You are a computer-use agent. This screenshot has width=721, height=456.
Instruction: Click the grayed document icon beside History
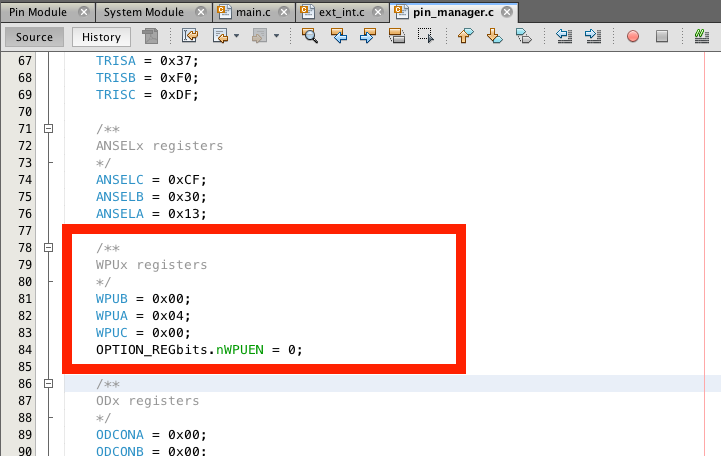coord(150,36)
